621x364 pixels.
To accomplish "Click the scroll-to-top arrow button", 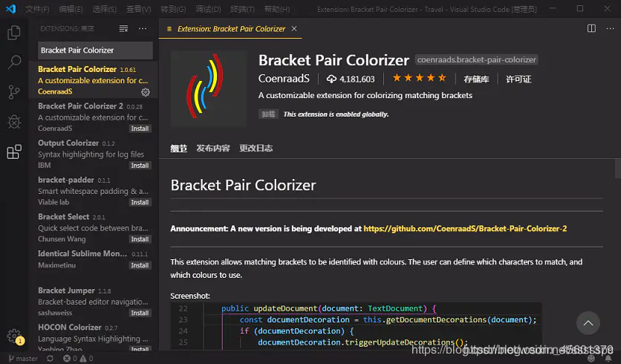I will (x=588, y=323).
